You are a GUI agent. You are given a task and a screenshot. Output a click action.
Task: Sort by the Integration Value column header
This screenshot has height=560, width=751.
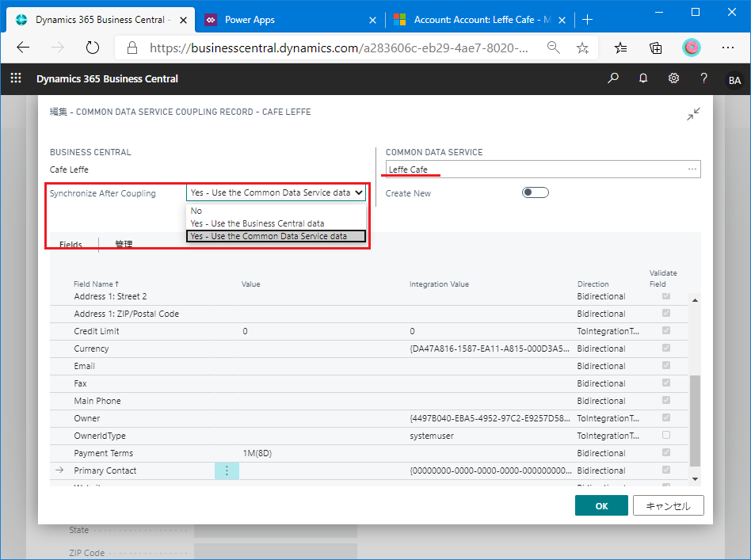(x=439, y=284)
